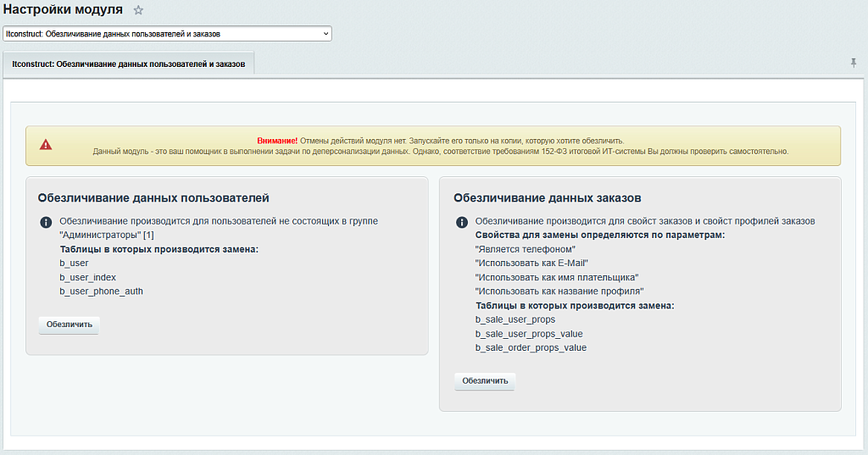The image size is (868, 455).
Task: Click the b_user_phone_auth table name
Action: point(101,291)
